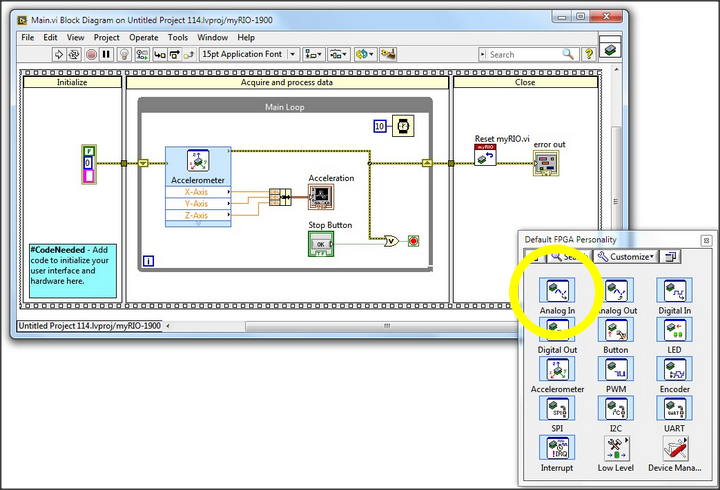Open the Project menu
Screen dimensions: 720x490
click(x=107, y=38)
